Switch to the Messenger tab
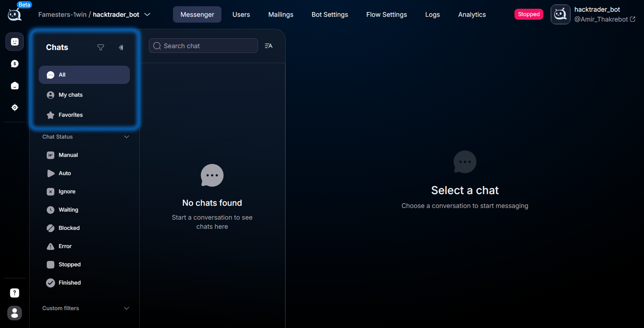 [197, 15]
